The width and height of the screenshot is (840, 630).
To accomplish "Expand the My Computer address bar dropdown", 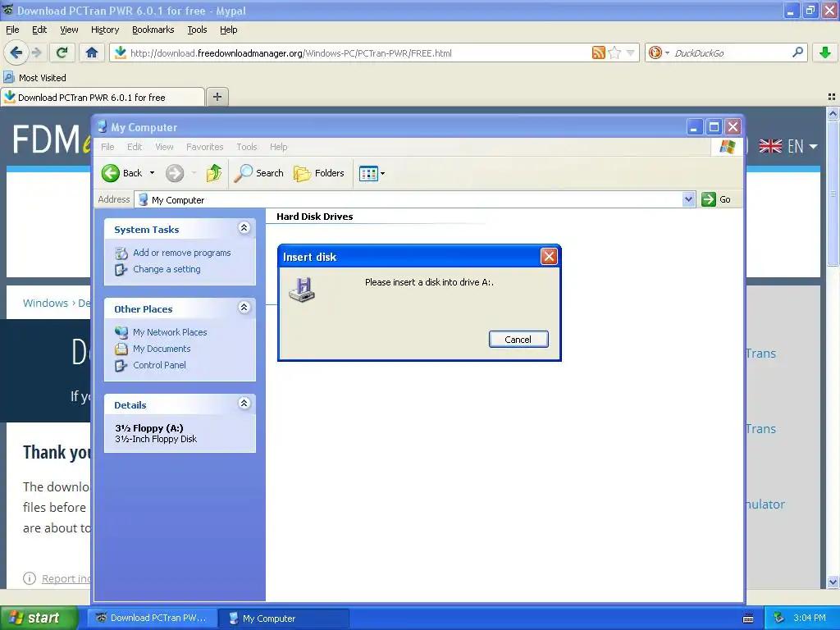I will (x=688, y=199).
